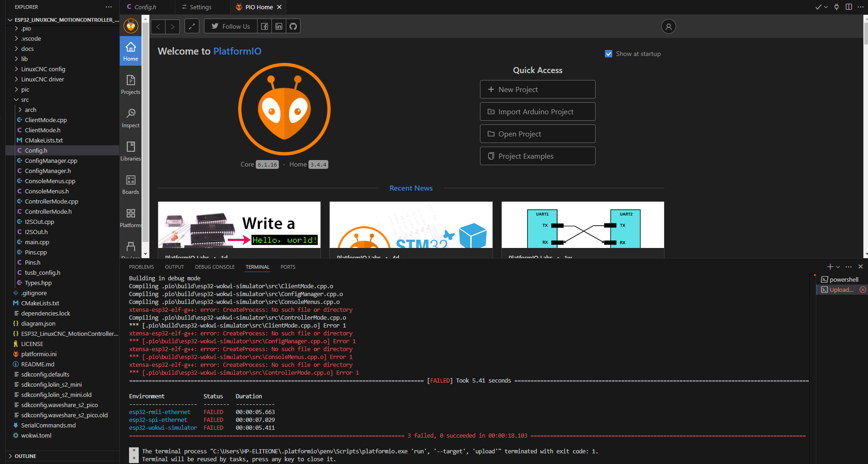Viewport: 868px width, 464px height.
Task: Kill the Upload terminal with error icon
Action: [863, 290]
